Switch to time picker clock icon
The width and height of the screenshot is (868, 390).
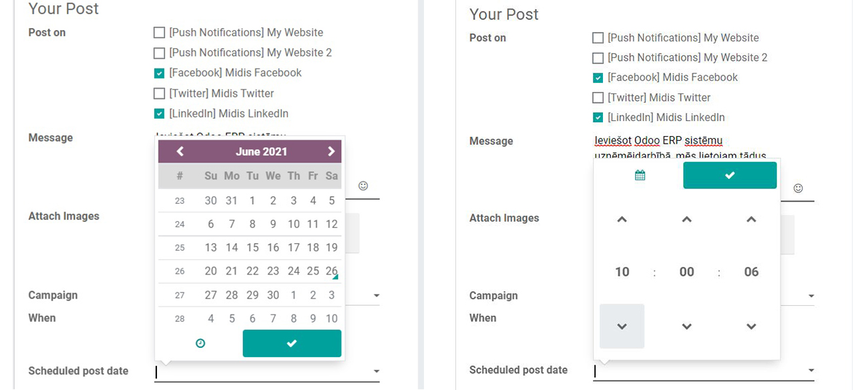(200, 343)
